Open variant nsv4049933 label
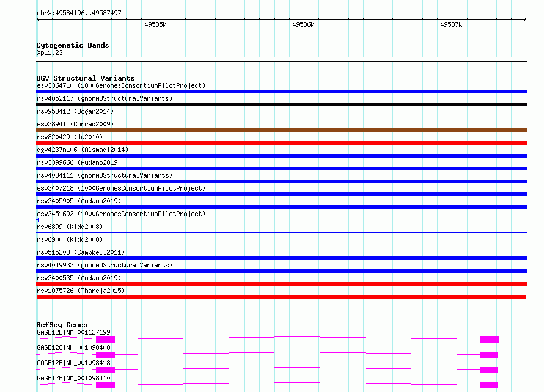 tap(105, 265)
